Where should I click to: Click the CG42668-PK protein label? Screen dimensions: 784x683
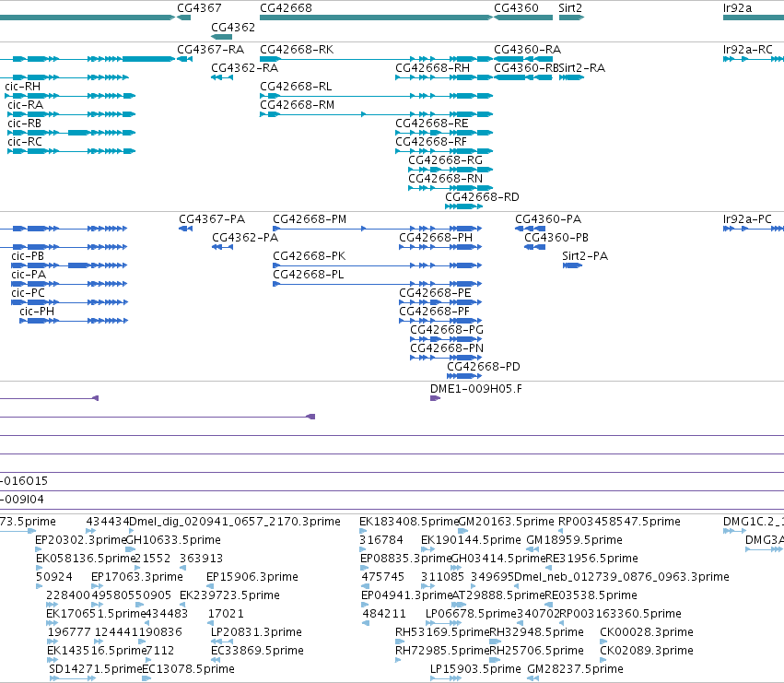tap(310, 256)
